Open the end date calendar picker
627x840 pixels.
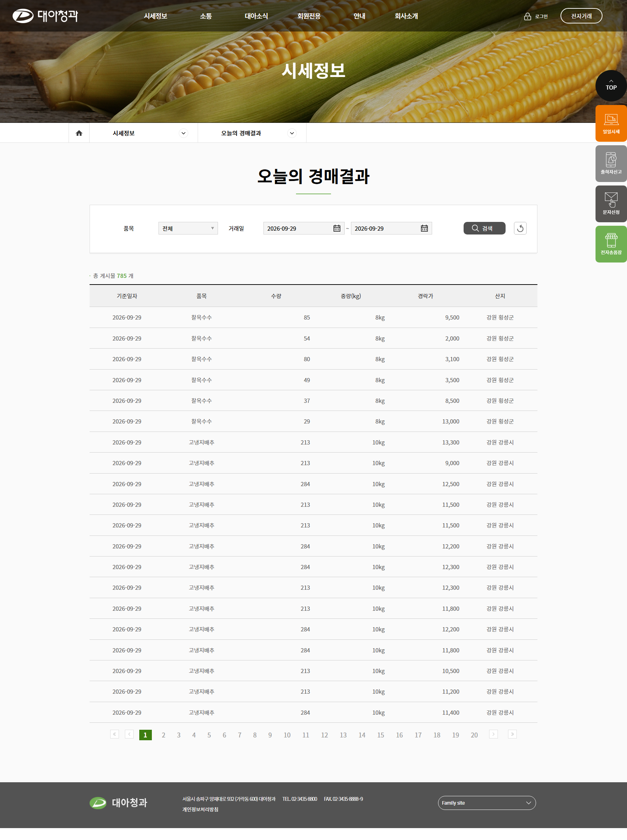424,228
